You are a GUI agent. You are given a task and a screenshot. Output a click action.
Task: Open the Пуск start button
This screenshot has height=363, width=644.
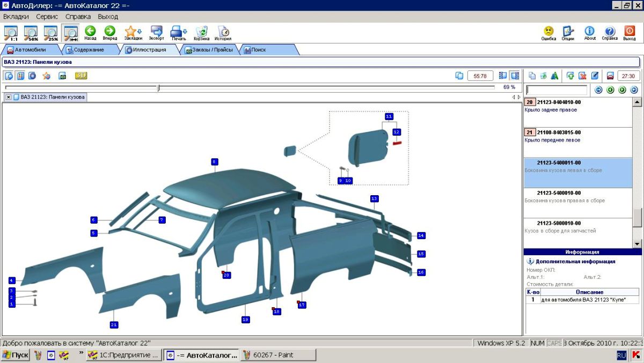point(15,355)
